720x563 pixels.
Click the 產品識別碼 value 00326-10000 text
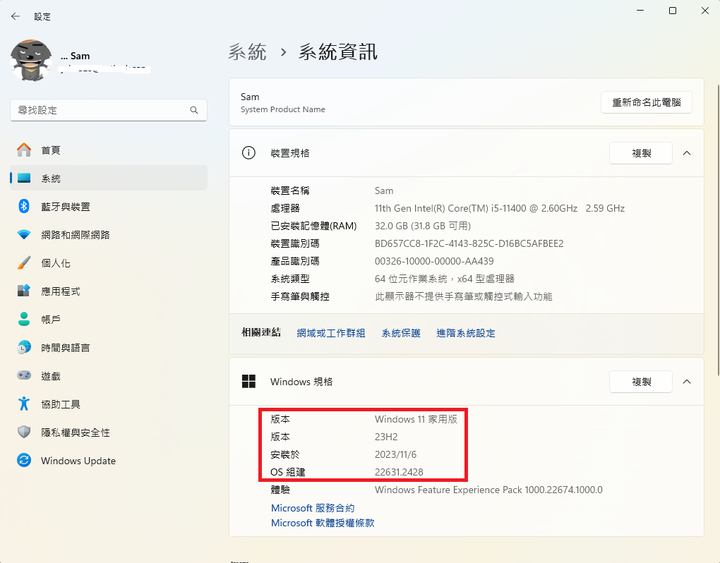[434, 261]
